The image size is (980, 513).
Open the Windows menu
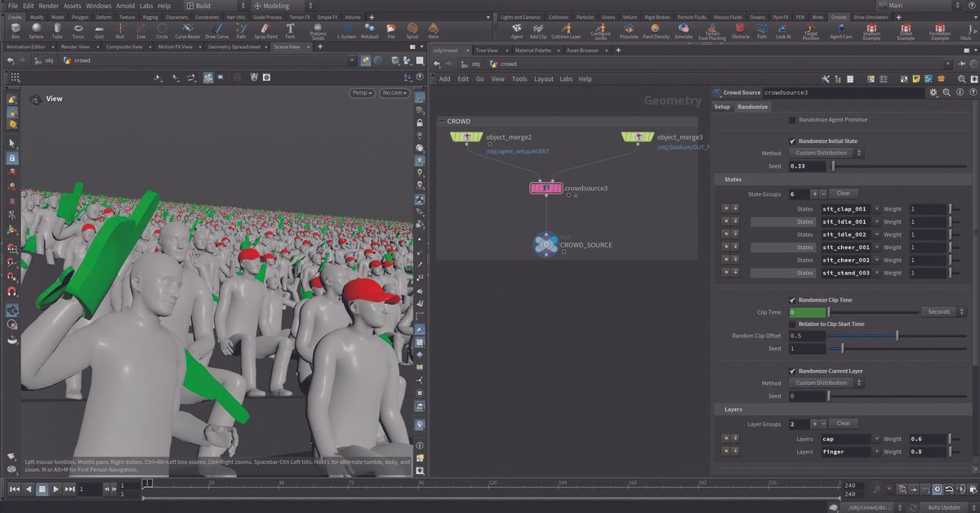[x=98, y=5]
